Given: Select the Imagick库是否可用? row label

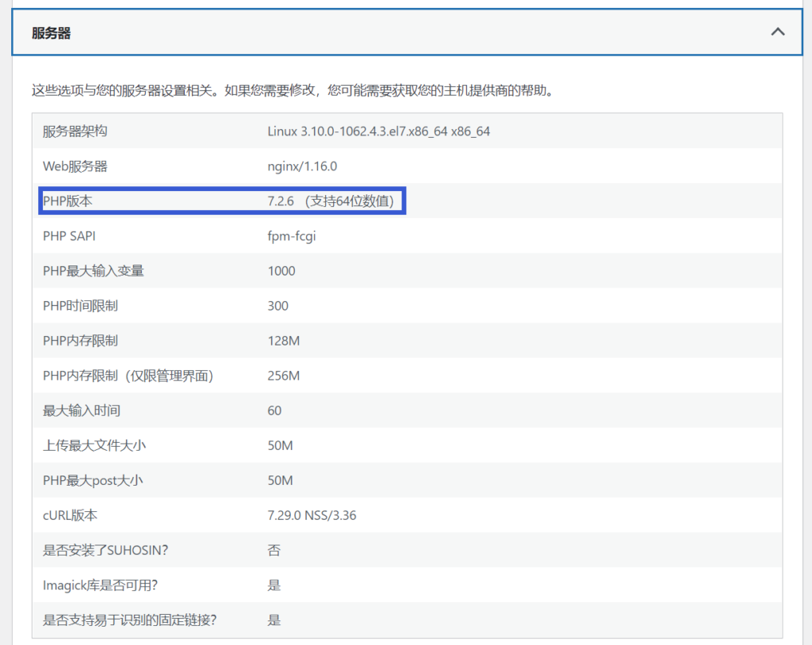Looking at the screenshot, I should (100, 585).
